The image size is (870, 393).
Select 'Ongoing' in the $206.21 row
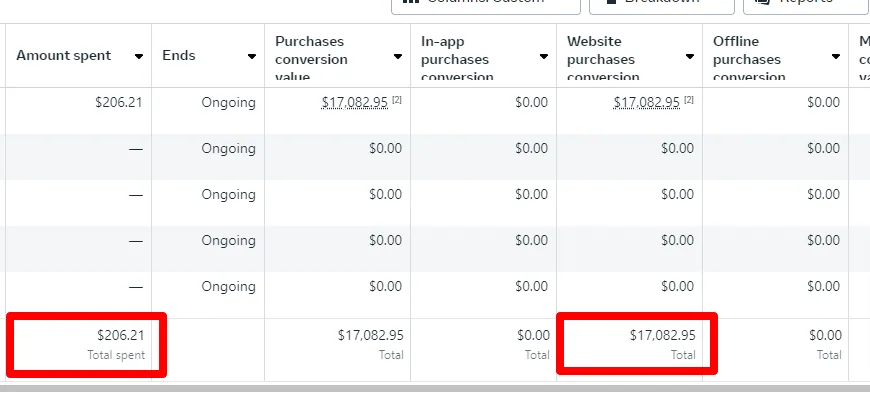point(229,103)
